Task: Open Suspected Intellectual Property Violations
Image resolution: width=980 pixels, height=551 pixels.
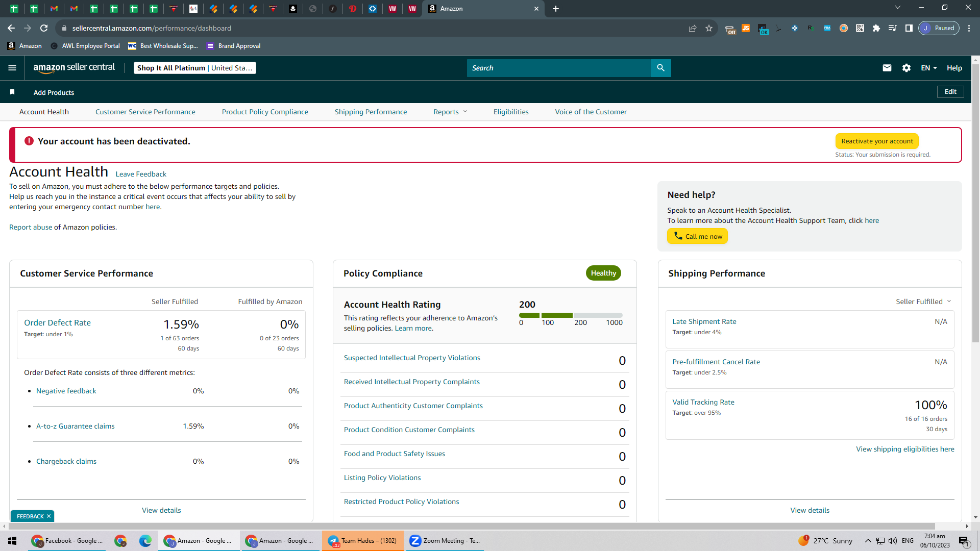Action: pos(412,358)
